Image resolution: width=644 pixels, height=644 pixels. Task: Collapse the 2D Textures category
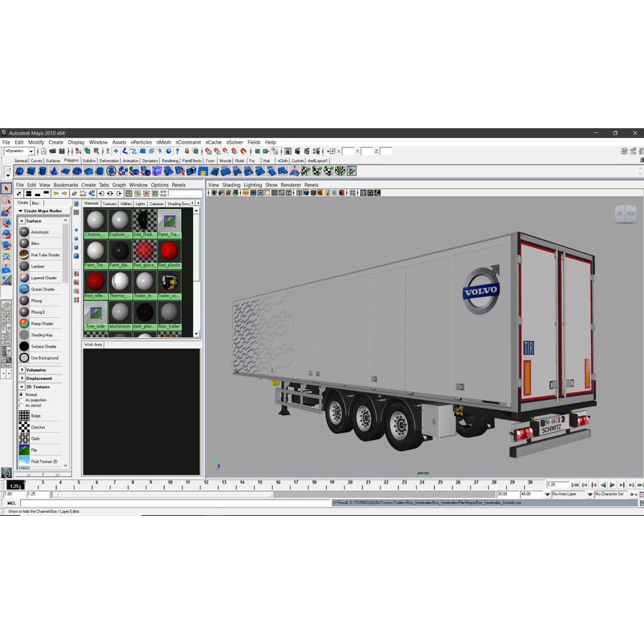(22, 387)
